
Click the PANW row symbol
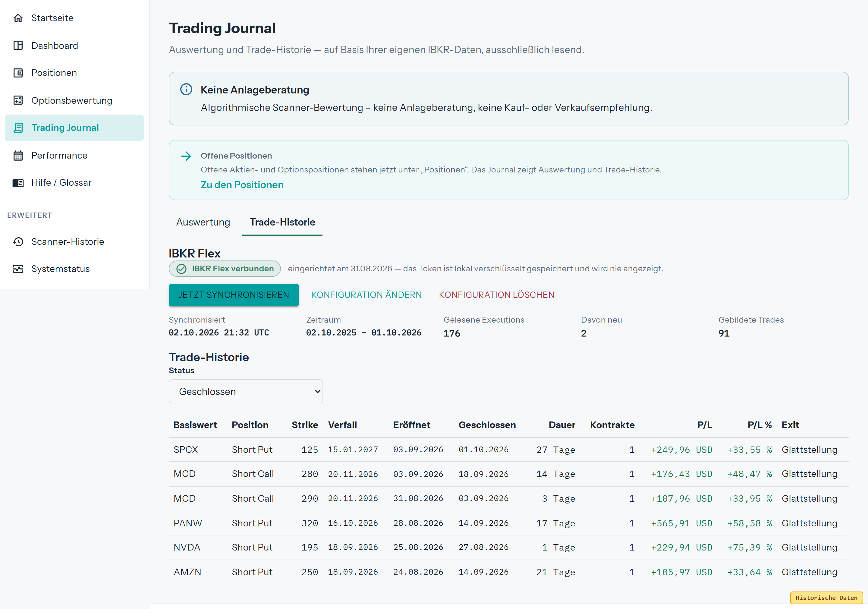point(187,523)
